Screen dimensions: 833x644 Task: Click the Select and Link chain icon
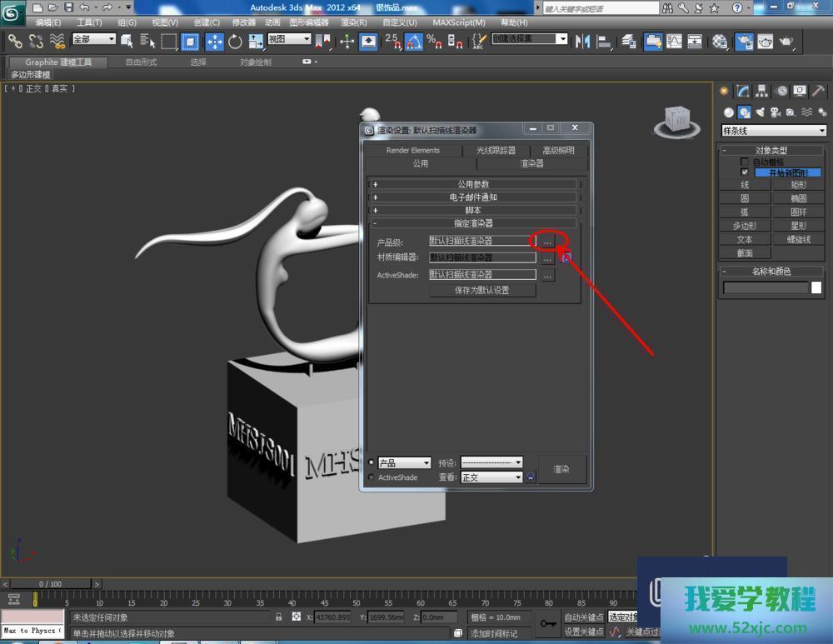15,41
